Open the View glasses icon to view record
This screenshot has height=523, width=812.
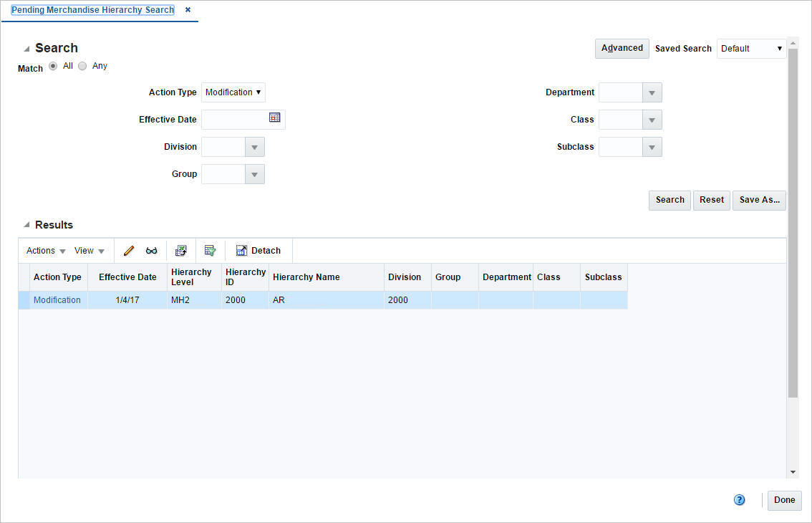click(x=151, y=250)
